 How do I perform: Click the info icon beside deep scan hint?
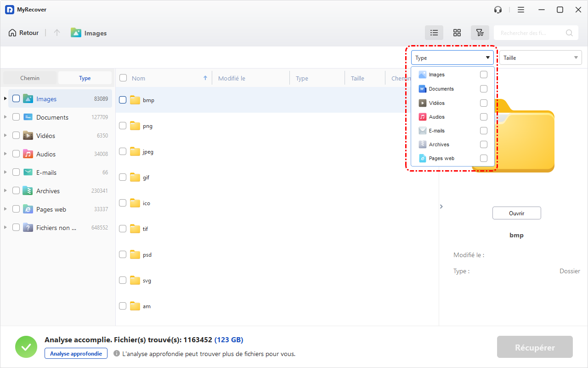[x=117, y=354]
